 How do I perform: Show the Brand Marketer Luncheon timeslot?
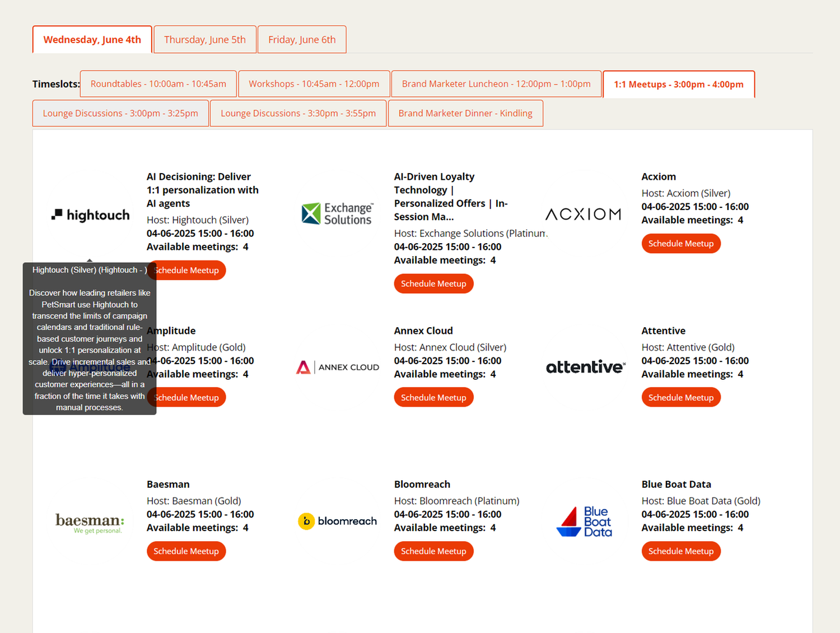click(x=496, y=84)
